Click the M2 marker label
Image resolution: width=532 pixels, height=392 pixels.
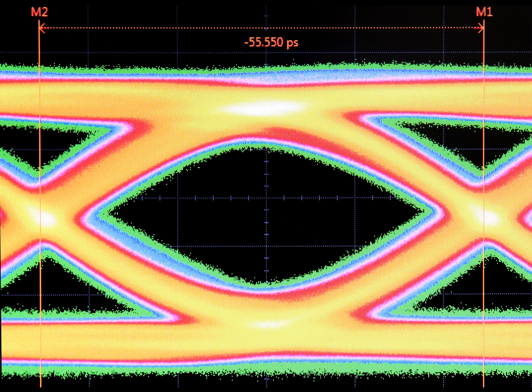40,12
